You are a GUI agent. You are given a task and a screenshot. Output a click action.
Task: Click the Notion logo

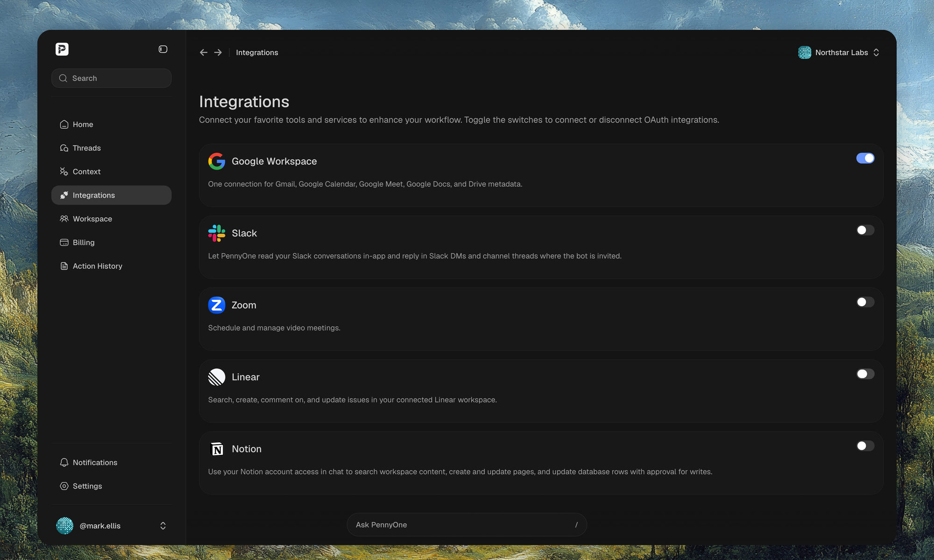(217, 448)
